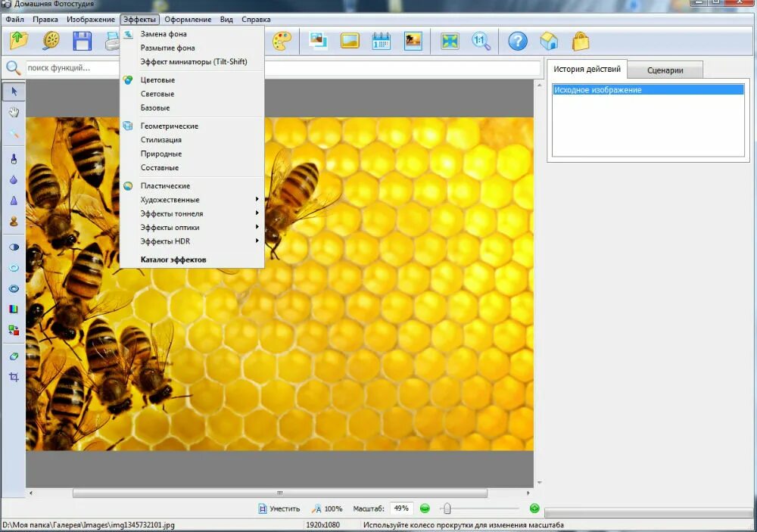The width and height of the screenshot is (757, 532).
Task: Click the shopping bag icon in toolbar
Action: coord(581,41)
